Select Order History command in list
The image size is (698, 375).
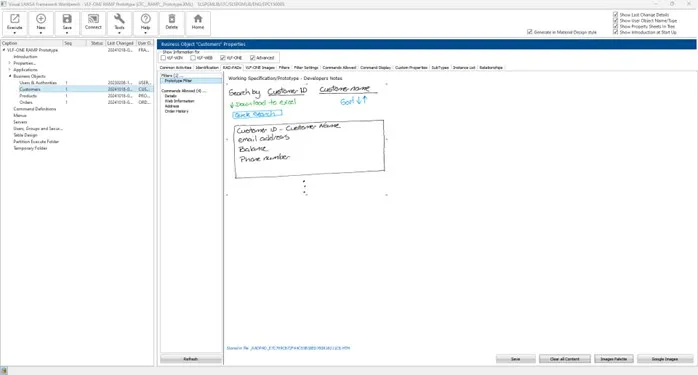(177, 111)
